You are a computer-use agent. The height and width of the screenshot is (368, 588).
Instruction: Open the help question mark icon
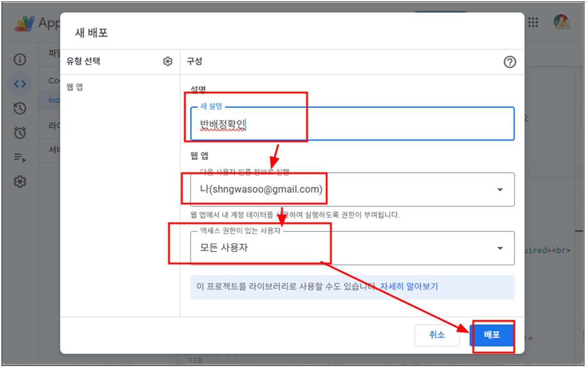(509, 62)
